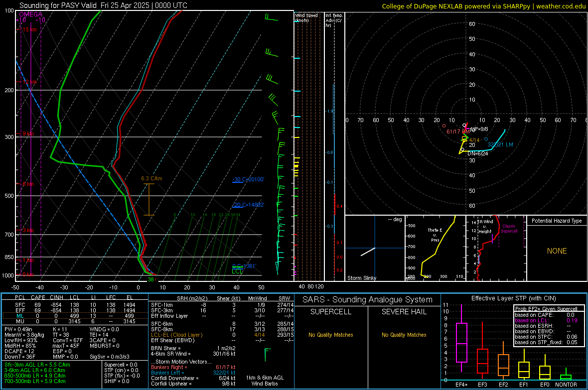
Task: Click the orange 'NONE' hazard type
Action: [x=557, y=251]
